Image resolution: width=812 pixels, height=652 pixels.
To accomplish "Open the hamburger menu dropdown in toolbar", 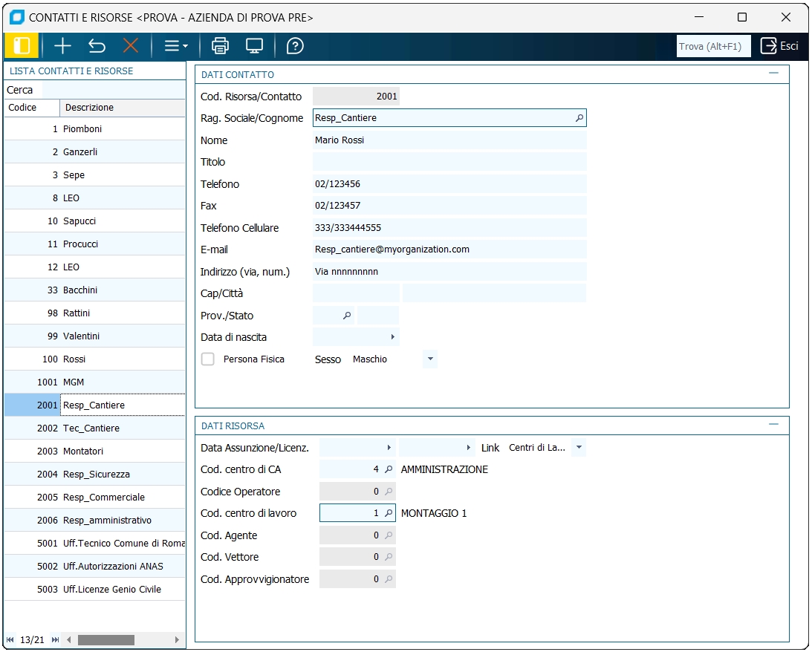I will pos(176,46).
